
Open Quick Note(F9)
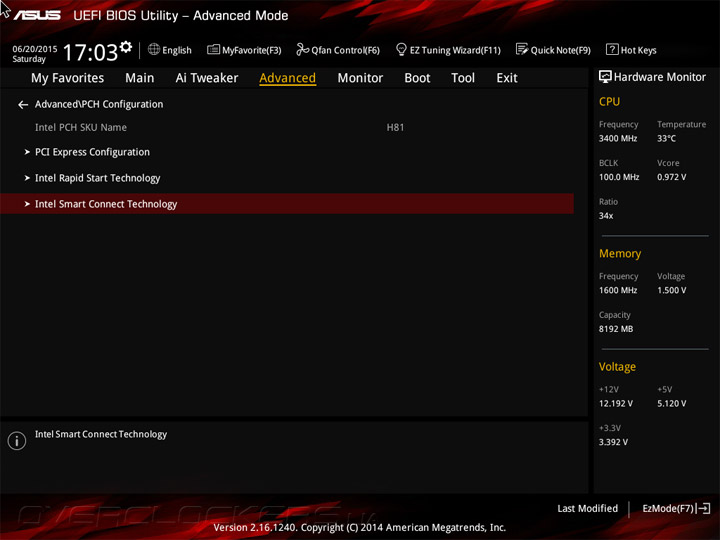coord(553,50)
